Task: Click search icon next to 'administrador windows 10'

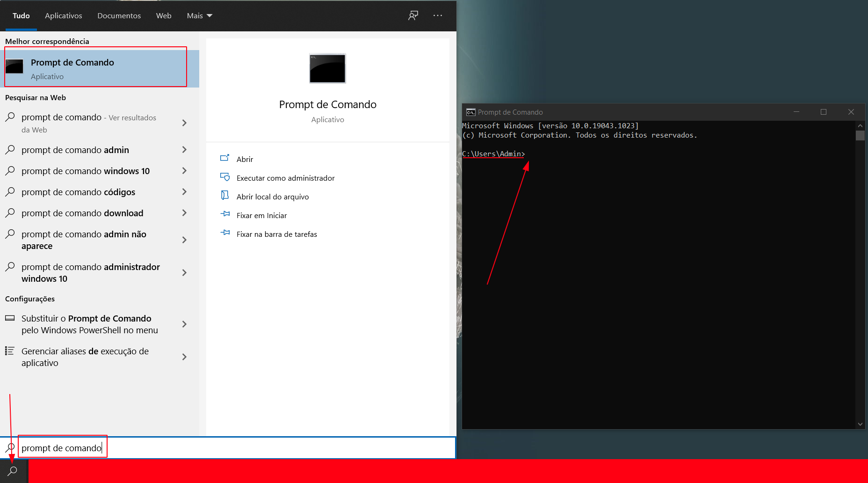Action: pyautogui.click(x=10, y=267)
